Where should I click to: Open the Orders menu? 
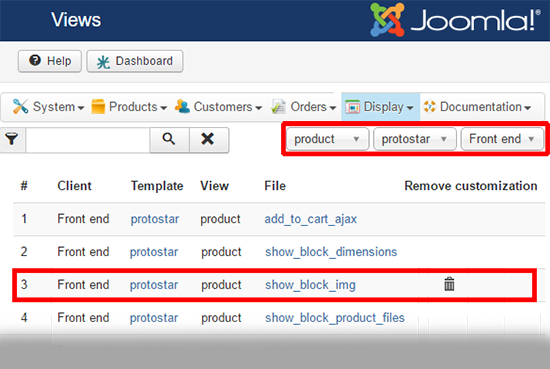pos(303,107)
